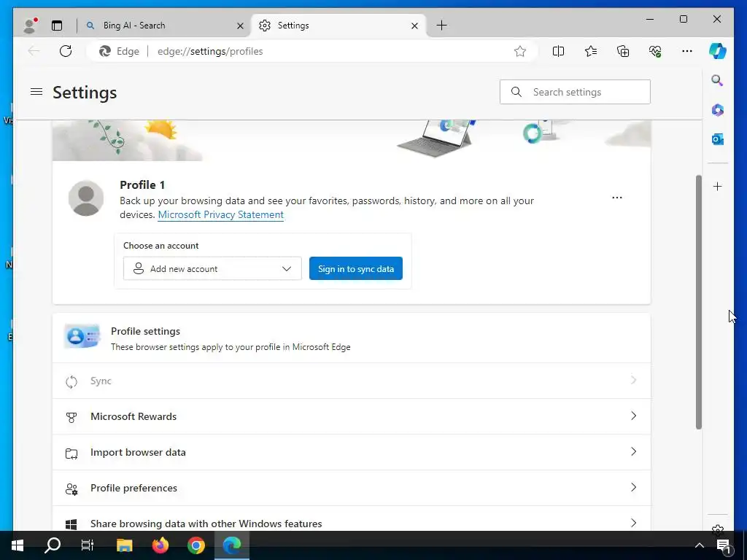
Task: Open Task View on taskbar
Action: [88, 545]
